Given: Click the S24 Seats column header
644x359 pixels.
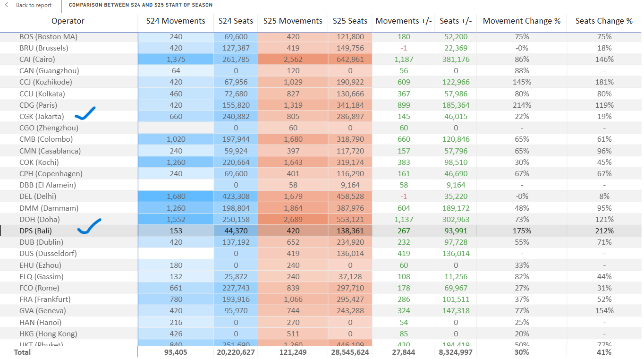Looking at the screenshot, I should (x=236, y=21).
